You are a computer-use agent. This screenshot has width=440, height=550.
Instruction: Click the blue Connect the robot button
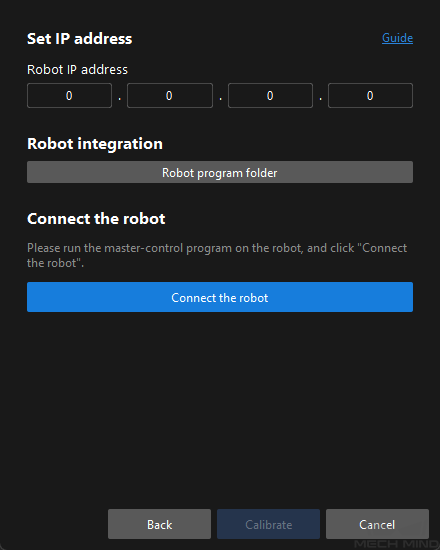[220, 297]
